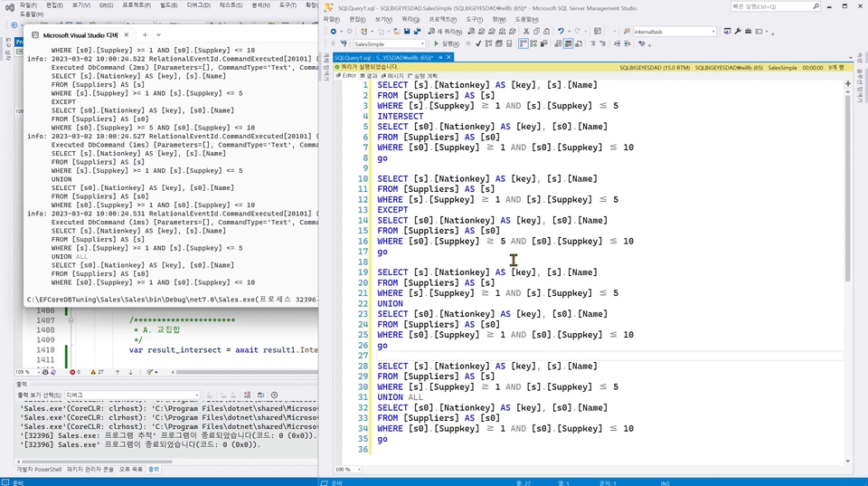Click the Save disk icon in the SSMS toolbar

[408, 32]
